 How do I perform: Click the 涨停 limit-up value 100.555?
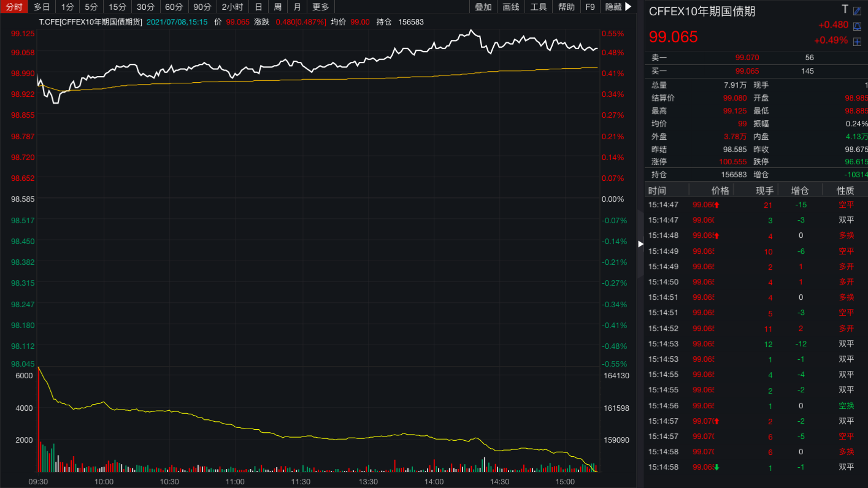pos(733,162)
